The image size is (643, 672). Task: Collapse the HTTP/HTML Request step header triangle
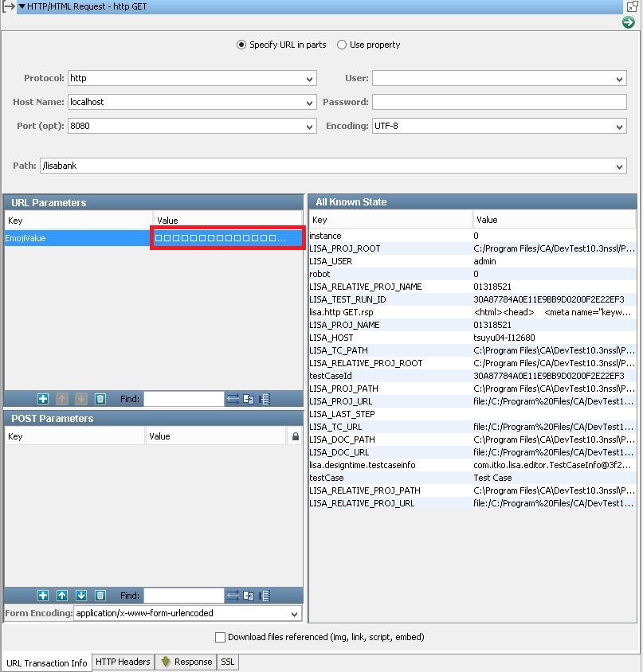[x=22, y=6]
